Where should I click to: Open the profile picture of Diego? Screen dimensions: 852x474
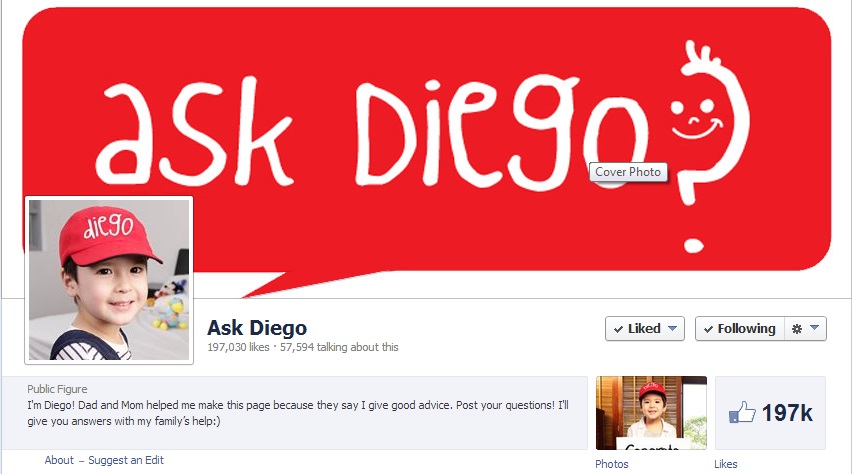[x=109, y=280]
